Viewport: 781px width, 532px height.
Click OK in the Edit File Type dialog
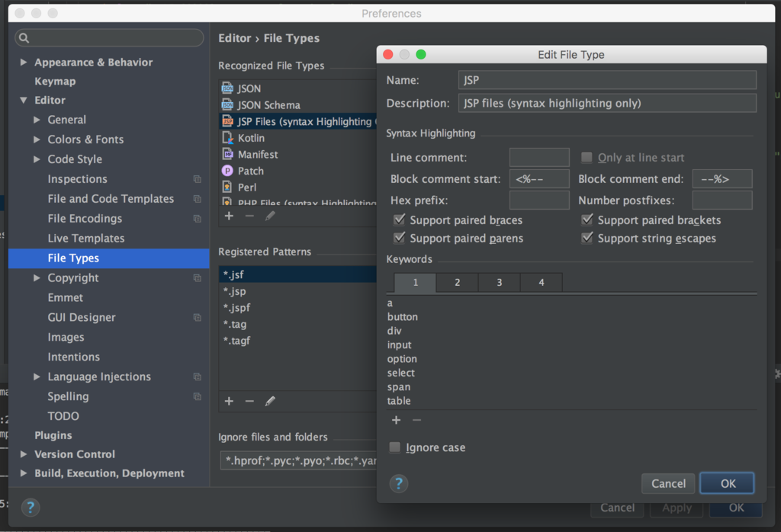click(726, 483)
